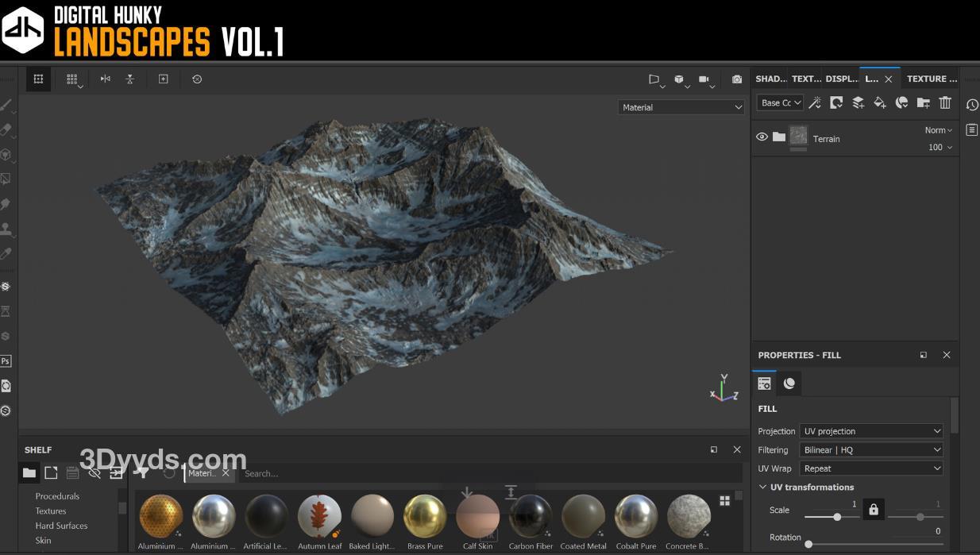This screenshot has height=555, width=980.
Task: Hide the Terrain layer with the eye icon
Action: [x=762, y=137]
